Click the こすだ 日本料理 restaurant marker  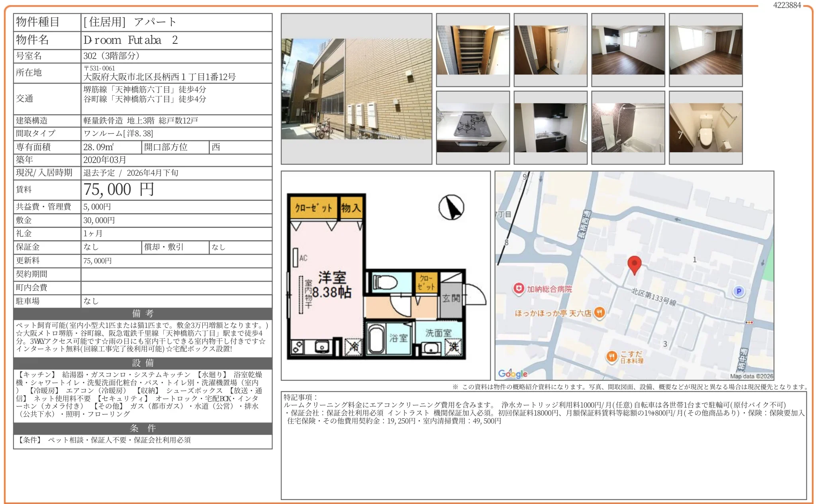(611, 356)
